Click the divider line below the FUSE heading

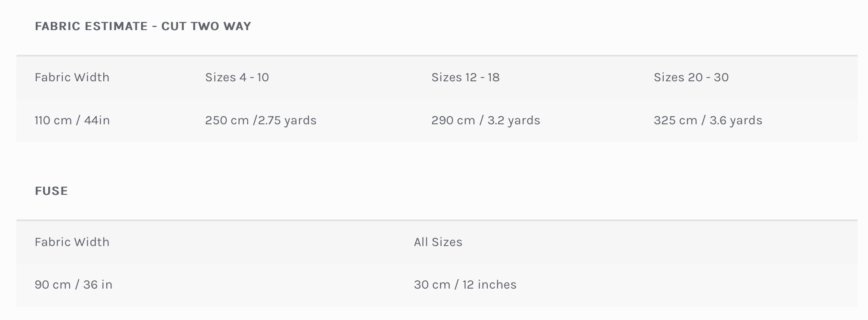437,220
